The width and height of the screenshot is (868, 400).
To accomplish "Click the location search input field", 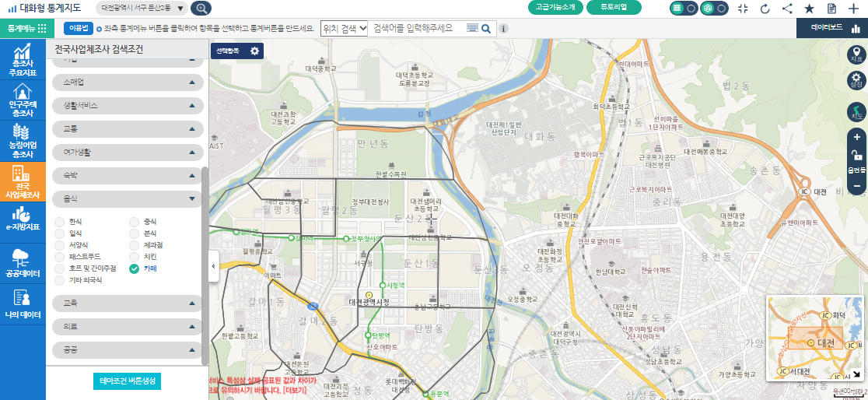I will 418,28.
